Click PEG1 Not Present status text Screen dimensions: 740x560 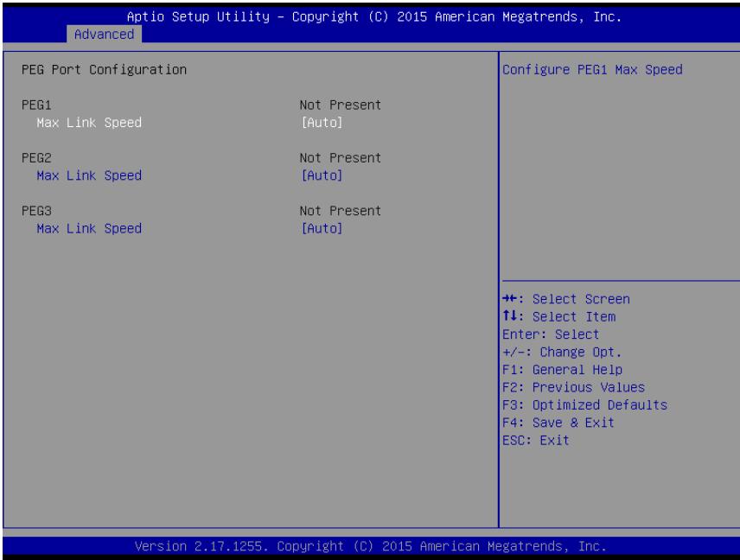(x=341, y=105)
